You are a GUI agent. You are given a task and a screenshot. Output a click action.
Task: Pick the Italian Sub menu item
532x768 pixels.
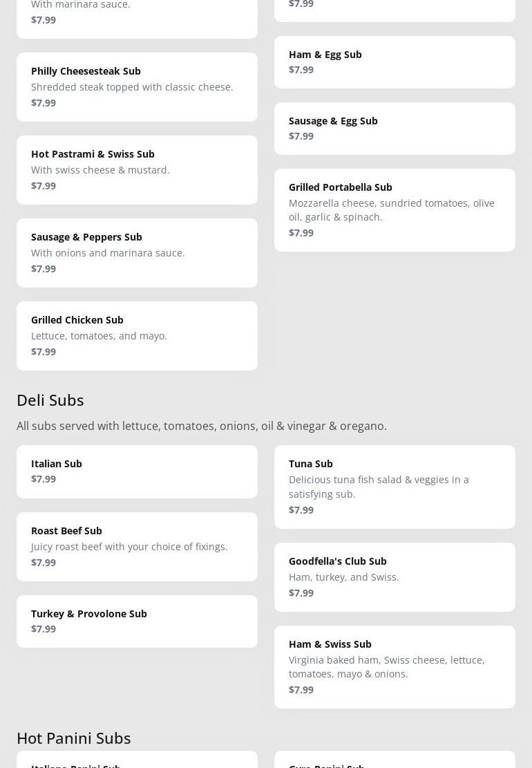[x=137, y=471]
